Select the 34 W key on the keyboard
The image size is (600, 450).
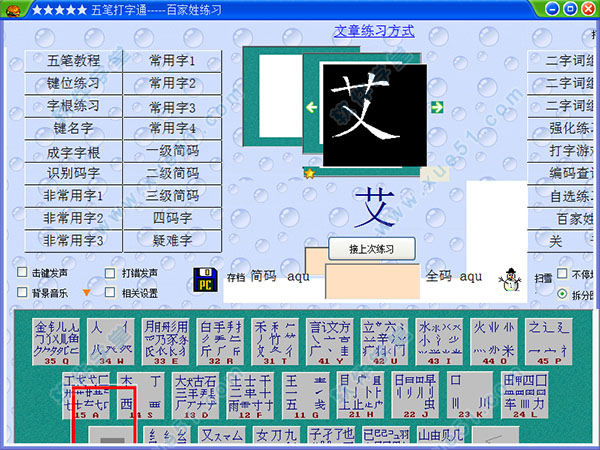[x=111, y=341]
